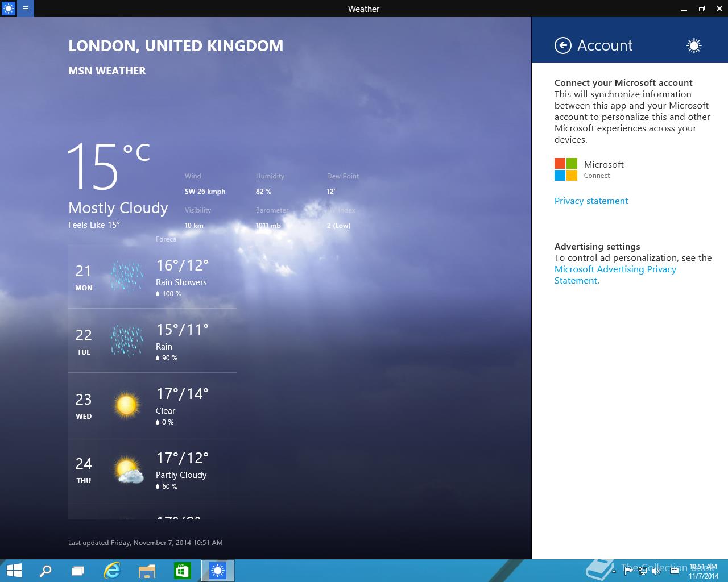This screenshot has height=582, width=728.
Task: Connect the Microsoft account
Action: click(597, 176)
